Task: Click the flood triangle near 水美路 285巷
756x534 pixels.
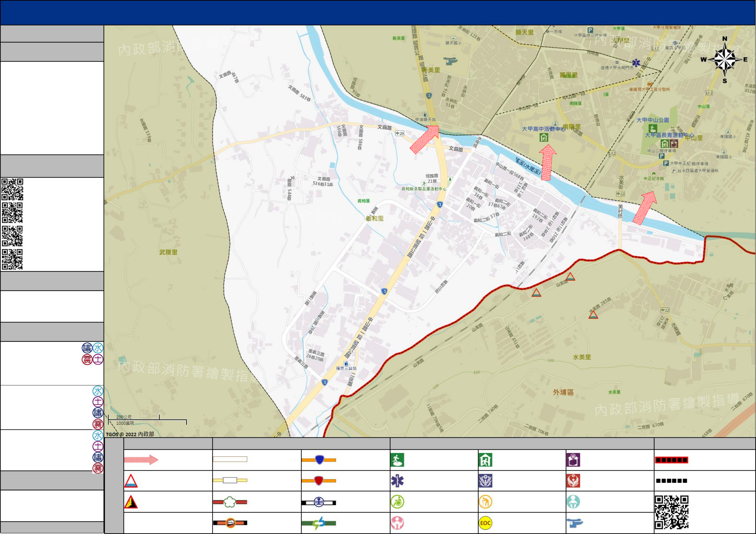Action: [593, 315]
